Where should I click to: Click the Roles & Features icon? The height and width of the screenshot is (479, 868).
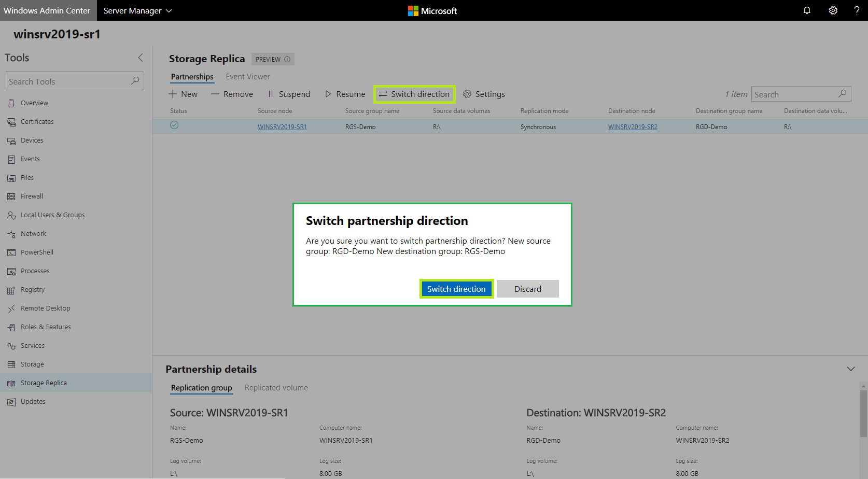(x=11, y=327)
